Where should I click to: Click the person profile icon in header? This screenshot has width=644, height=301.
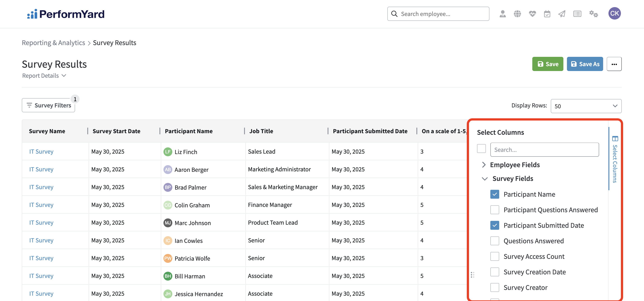pos(503,14)
